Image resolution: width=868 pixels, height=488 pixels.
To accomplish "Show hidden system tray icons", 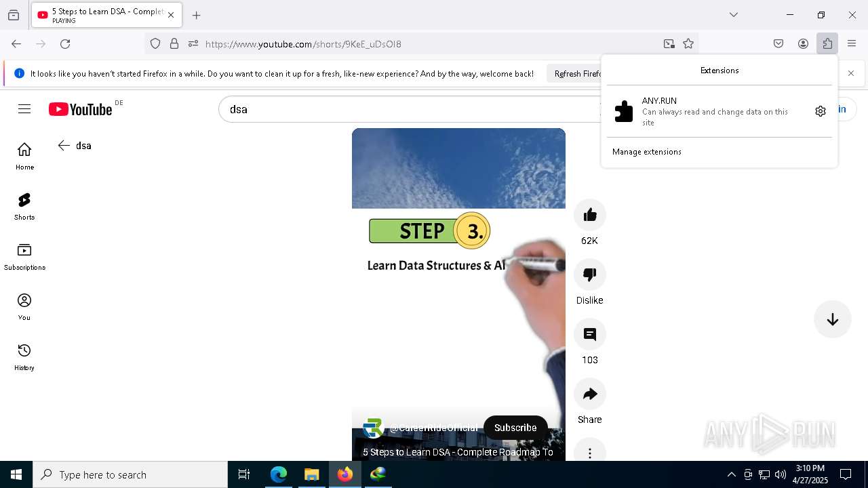I will click(x=731, y=474).
